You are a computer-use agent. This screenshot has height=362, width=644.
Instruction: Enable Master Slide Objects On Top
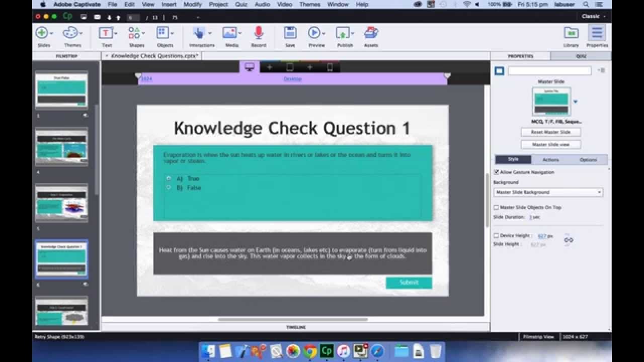(x=497, y=207)
